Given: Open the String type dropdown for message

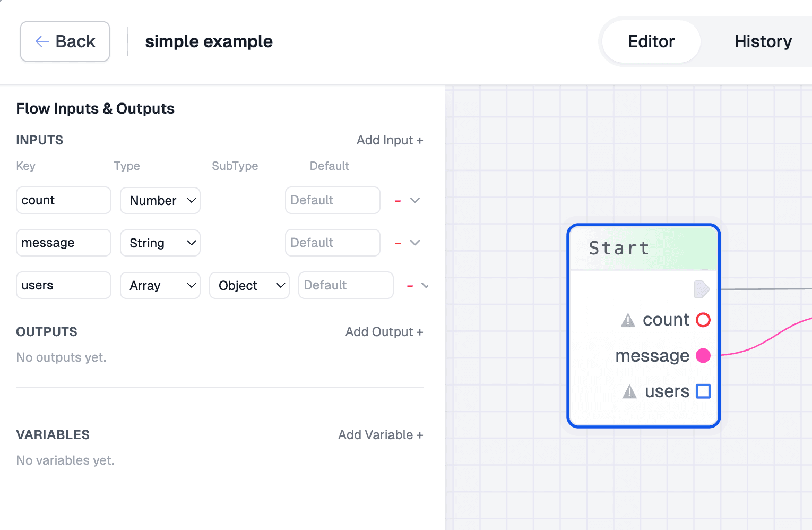Looking at the screenshot, I should 160,243.
